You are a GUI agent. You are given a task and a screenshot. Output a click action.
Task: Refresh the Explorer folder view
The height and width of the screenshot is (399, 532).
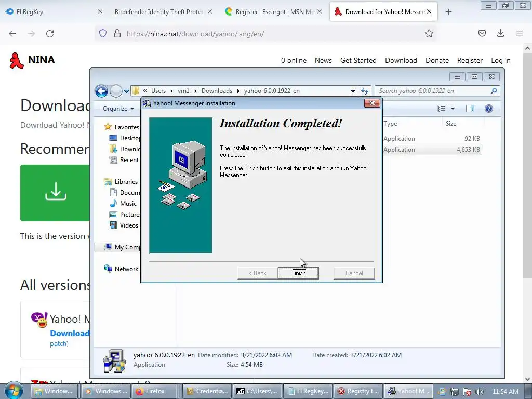(x=365, y=91)
